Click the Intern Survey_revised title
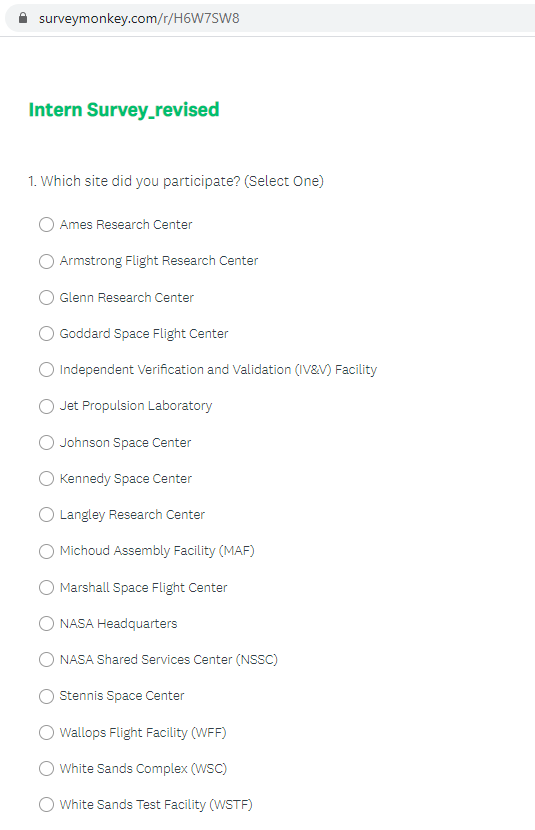The width and height of the screenshot is (535, 830). click(124, 110)
